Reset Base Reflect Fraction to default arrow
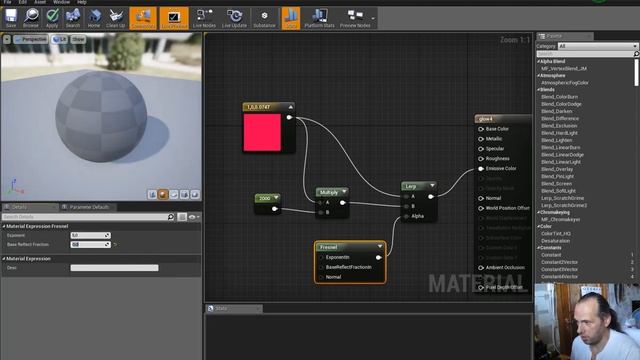This screenshot has height=360, width=640. (115, 244)
